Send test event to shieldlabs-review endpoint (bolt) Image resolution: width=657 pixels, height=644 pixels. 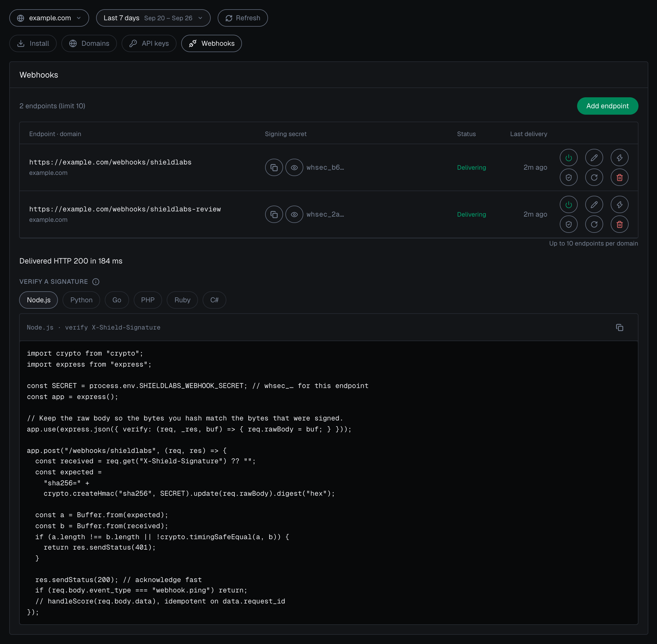click(619, 205)
